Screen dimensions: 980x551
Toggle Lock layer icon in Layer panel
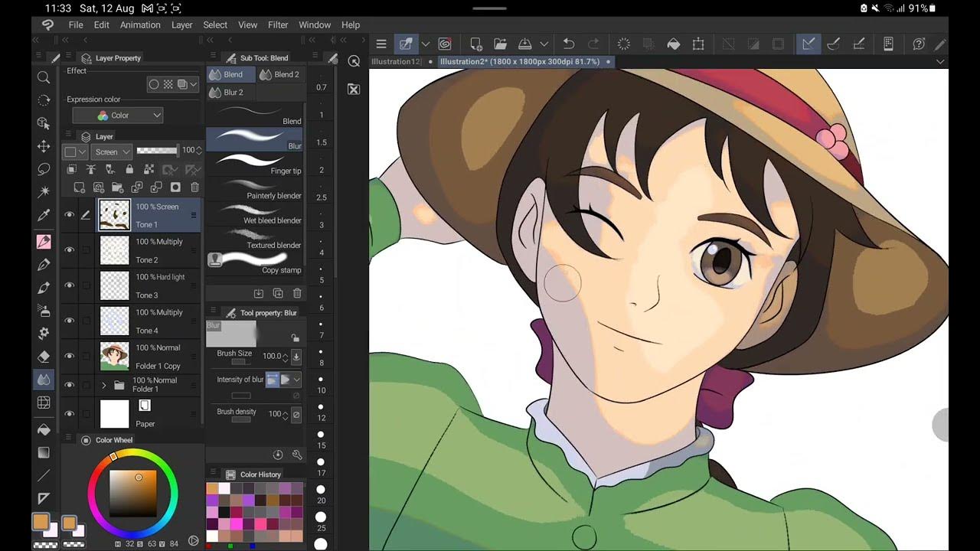[129, 169]
